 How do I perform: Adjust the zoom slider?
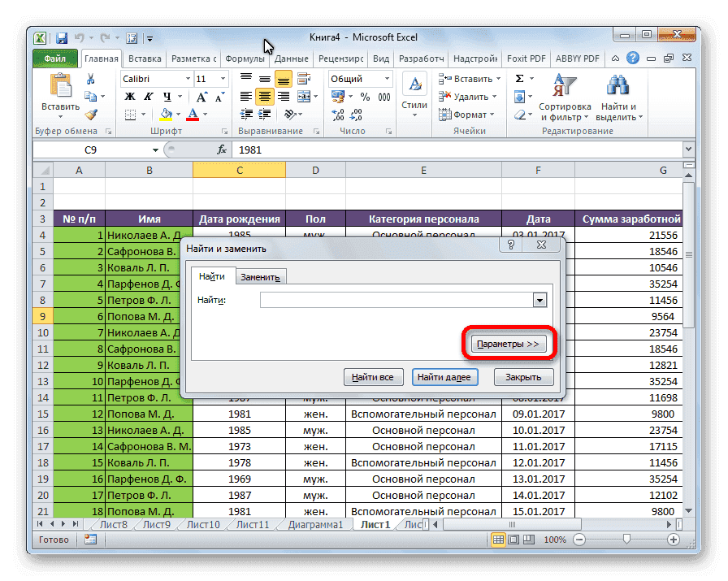pos(626,539)
